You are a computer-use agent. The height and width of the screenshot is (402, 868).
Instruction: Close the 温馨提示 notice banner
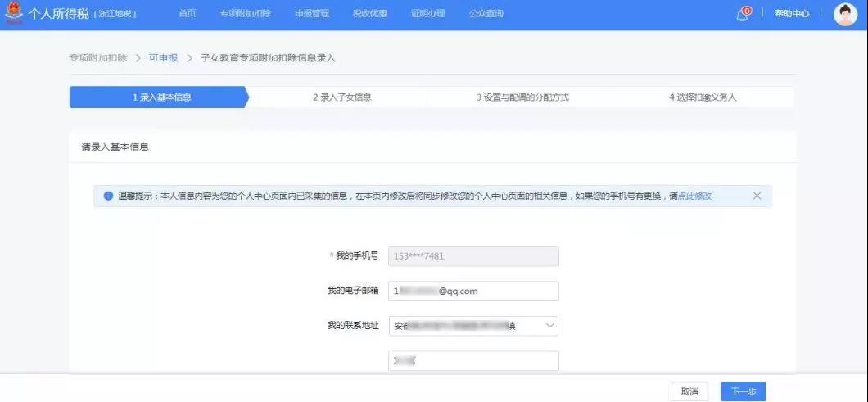tap(757, 196)
